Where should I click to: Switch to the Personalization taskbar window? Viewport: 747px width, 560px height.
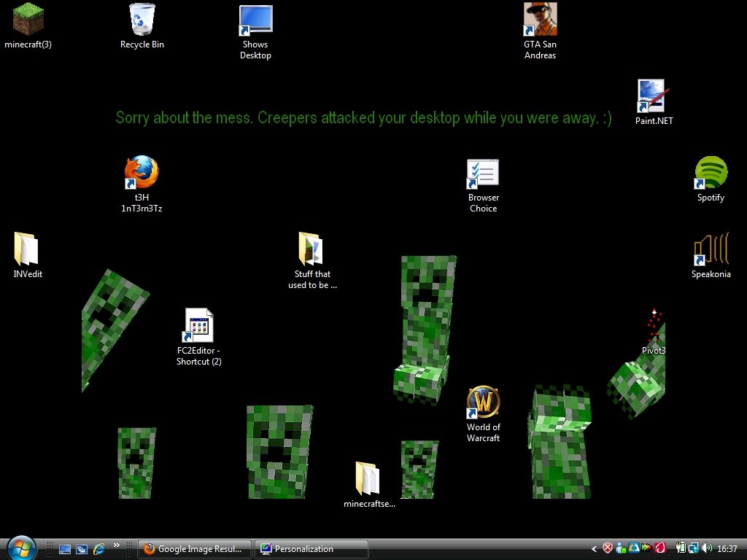coord(312,548)
